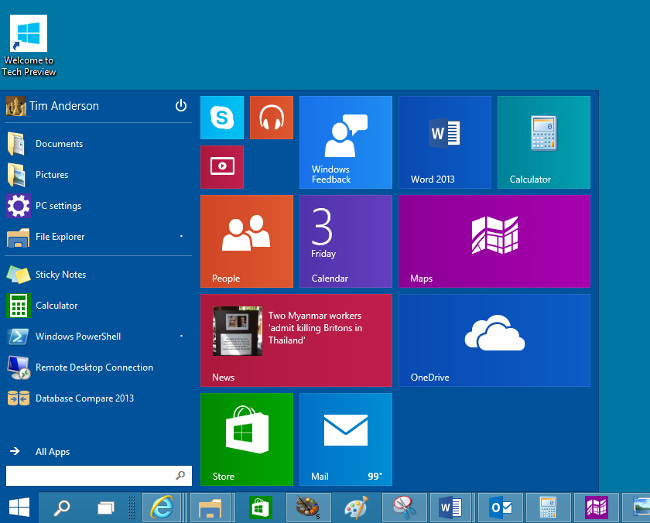Open PC settings from the Start menu
Viewport: 650px width, 523px height.
[98, 206]
